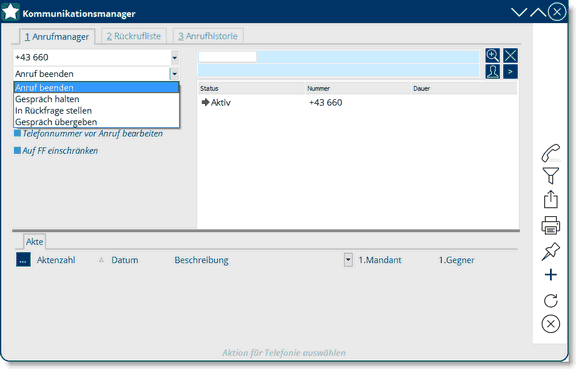This screenshot has width=578, height=371.
Task: Select "Gespräch übergeben" option
Action: [96, 122]
